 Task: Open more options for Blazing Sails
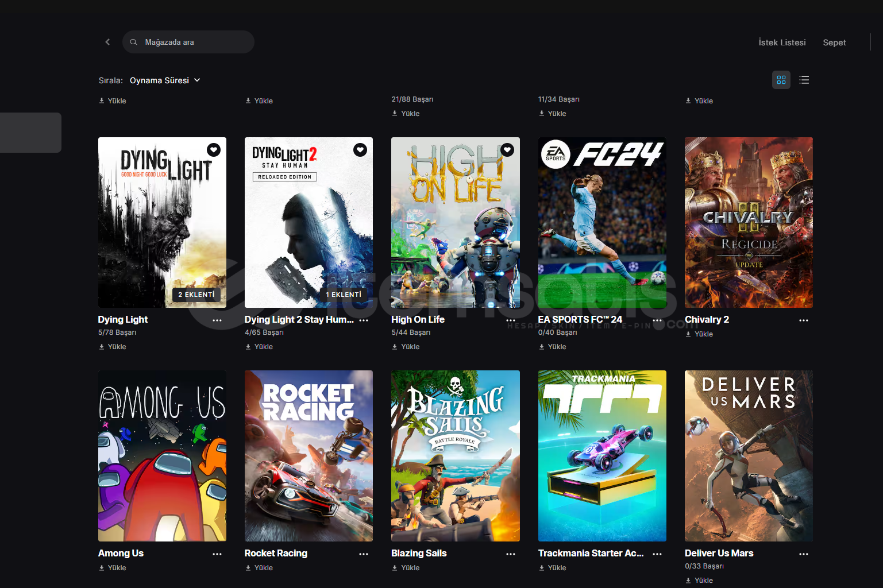click(x=511, y=554)
